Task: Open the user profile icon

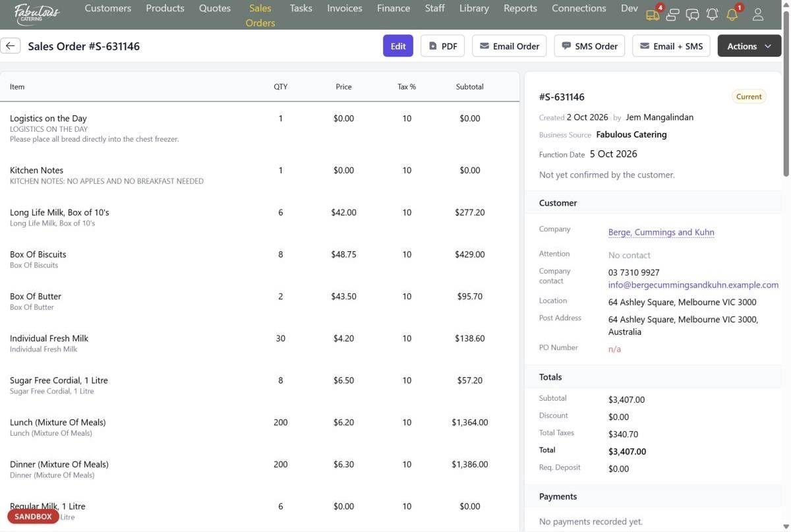Action: (x=758, y=15)
